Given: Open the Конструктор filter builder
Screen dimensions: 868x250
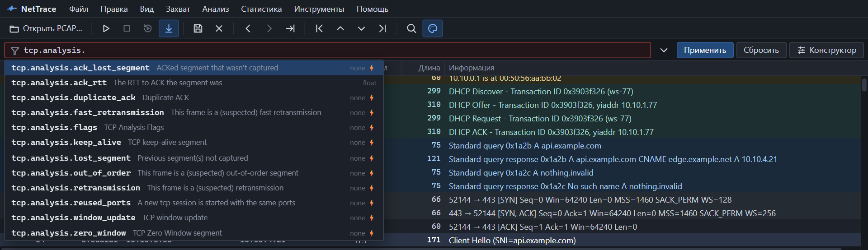Looking at the screenshot, I should click(826, 50).
